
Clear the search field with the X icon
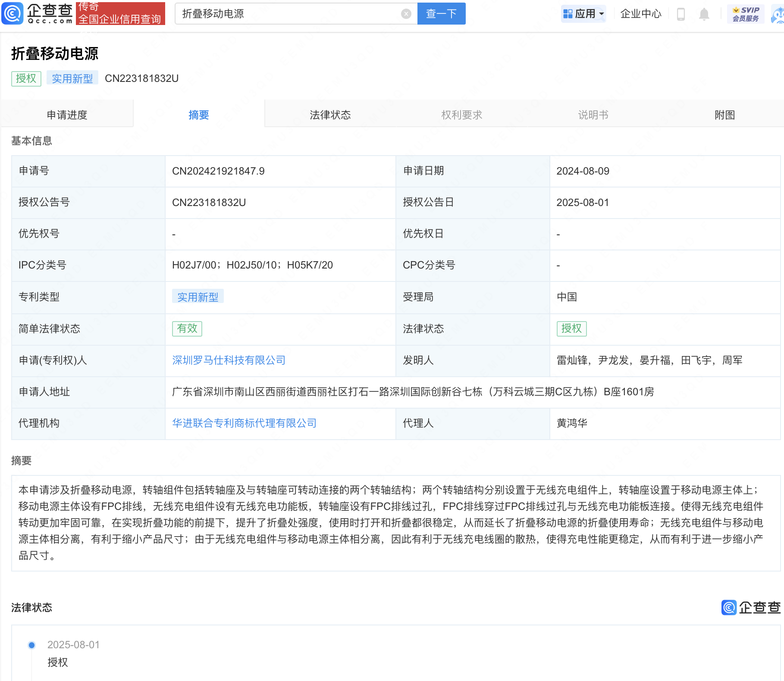(x=406, y=14)
